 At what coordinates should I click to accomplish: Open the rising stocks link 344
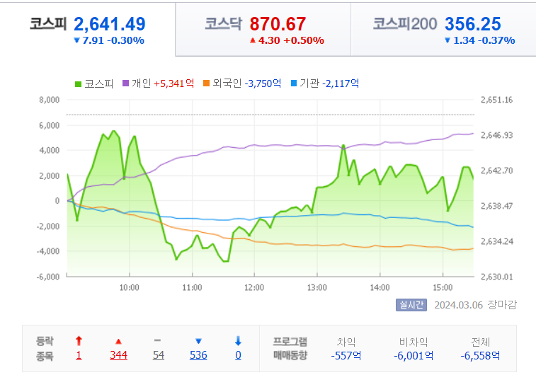pos(119,355)
